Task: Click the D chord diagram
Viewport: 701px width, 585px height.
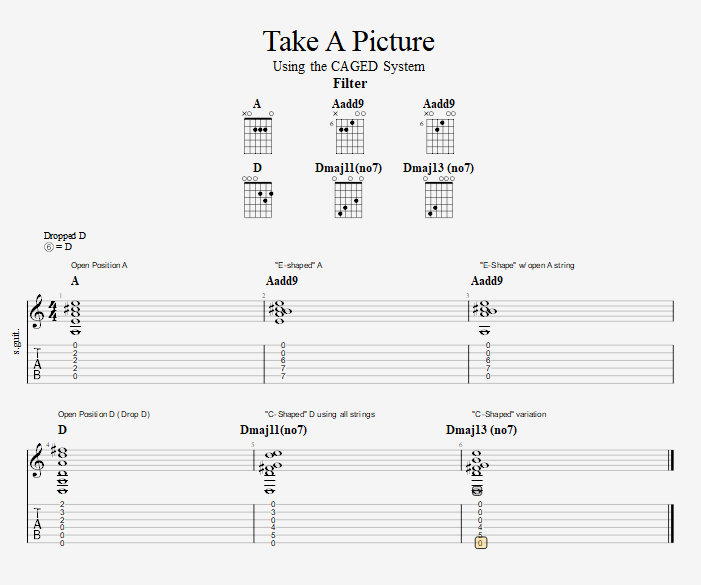Action: click(x=258, y=197)
